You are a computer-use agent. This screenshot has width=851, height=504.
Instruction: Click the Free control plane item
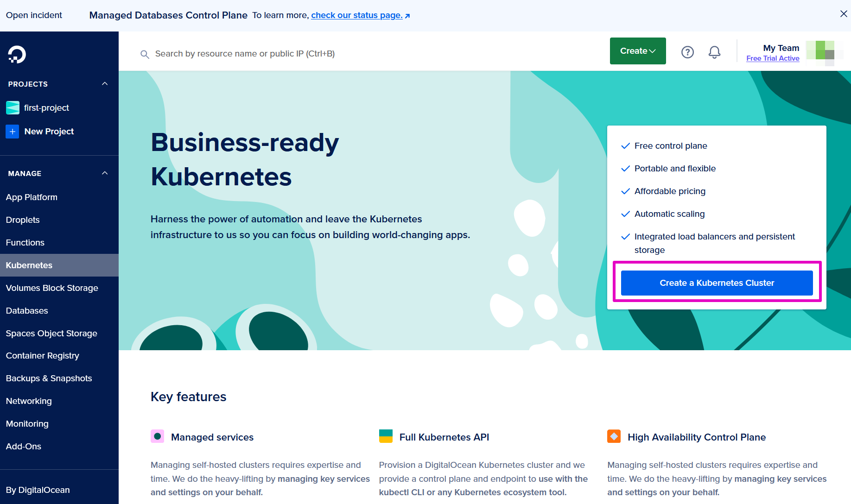[671, 146]
